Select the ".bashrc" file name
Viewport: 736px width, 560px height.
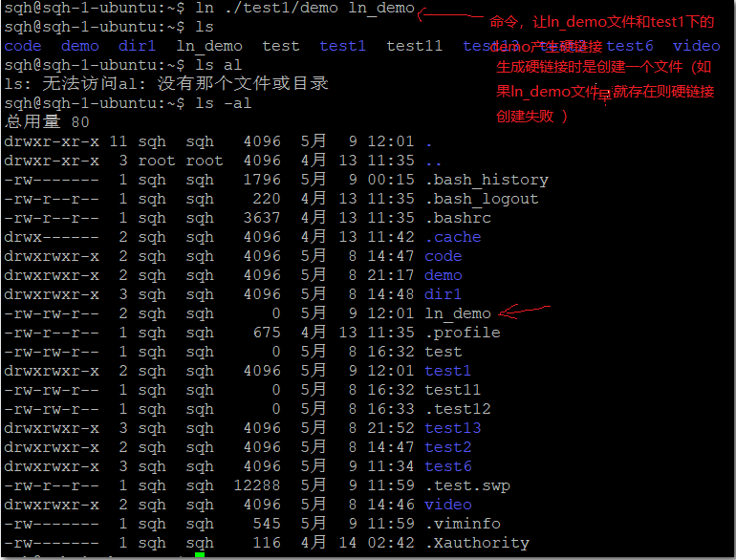pos(458,218)
